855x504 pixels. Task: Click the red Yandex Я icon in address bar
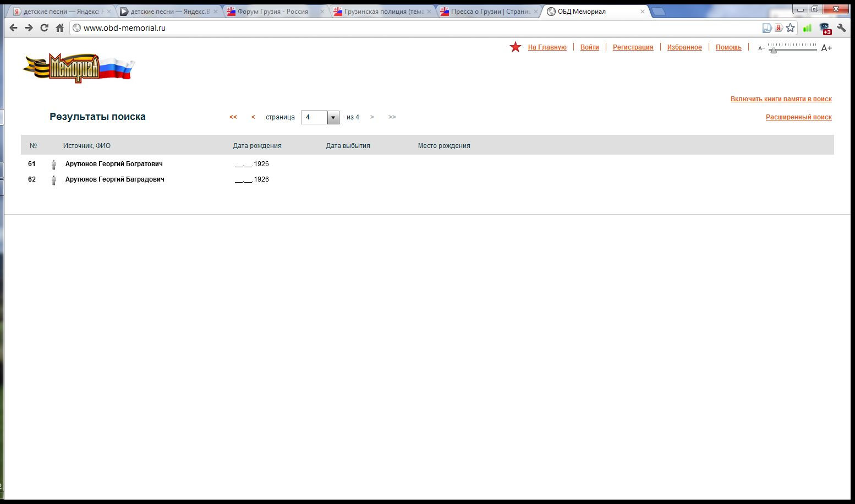pos(779,28)
